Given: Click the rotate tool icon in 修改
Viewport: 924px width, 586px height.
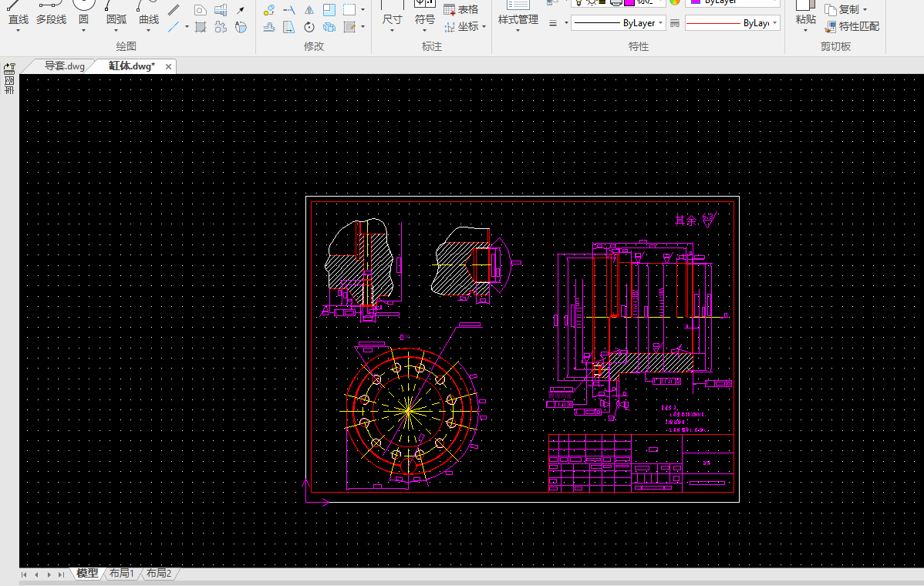Looking at the screenshot, I should point(309,27).
